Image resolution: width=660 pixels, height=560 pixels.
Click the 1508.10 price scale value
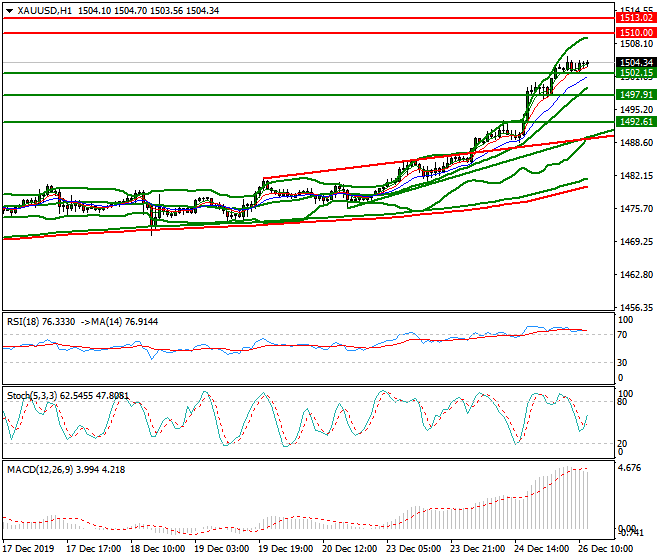click(636, 44)
